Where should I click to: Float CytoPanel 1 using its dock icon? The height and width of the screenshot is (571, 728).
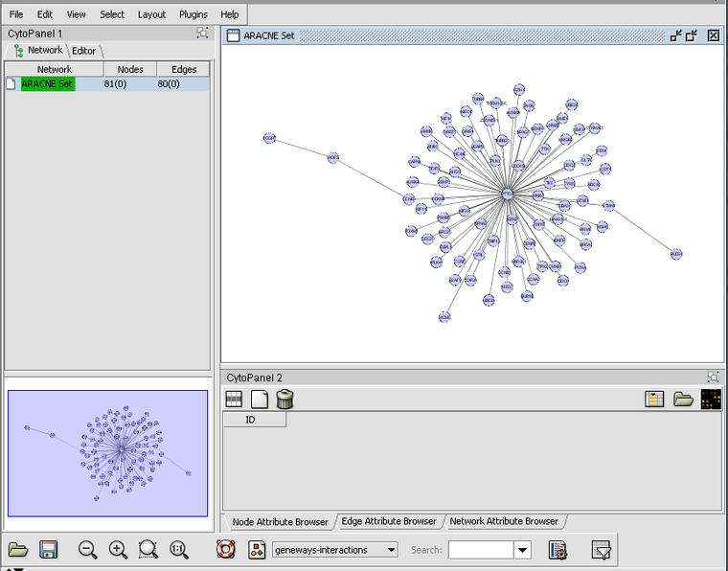(202, 33)
